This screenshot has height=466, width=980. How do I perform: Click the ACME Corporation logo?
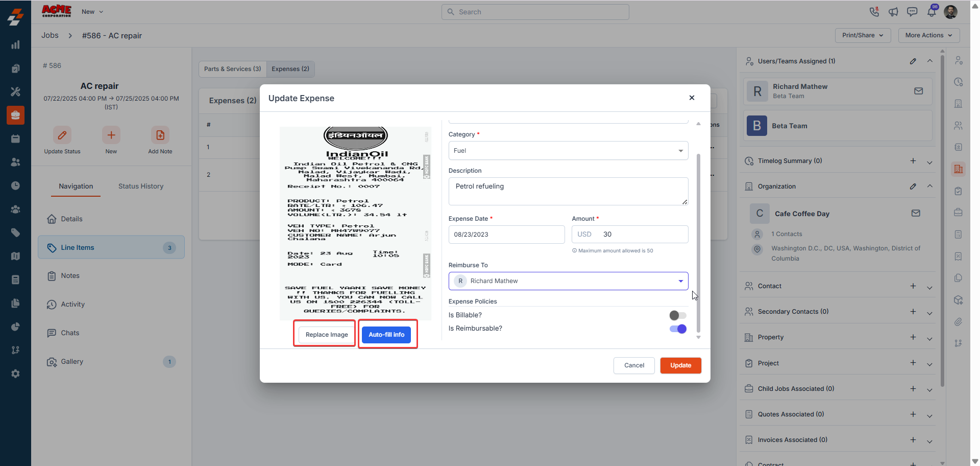pyautogui.click(x=56, y=11)
